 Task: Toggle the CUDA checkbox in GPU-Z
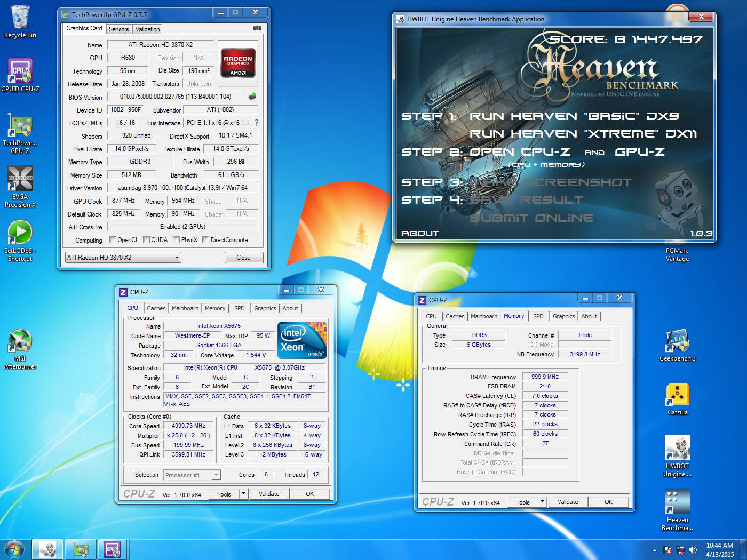click(146, 240)
